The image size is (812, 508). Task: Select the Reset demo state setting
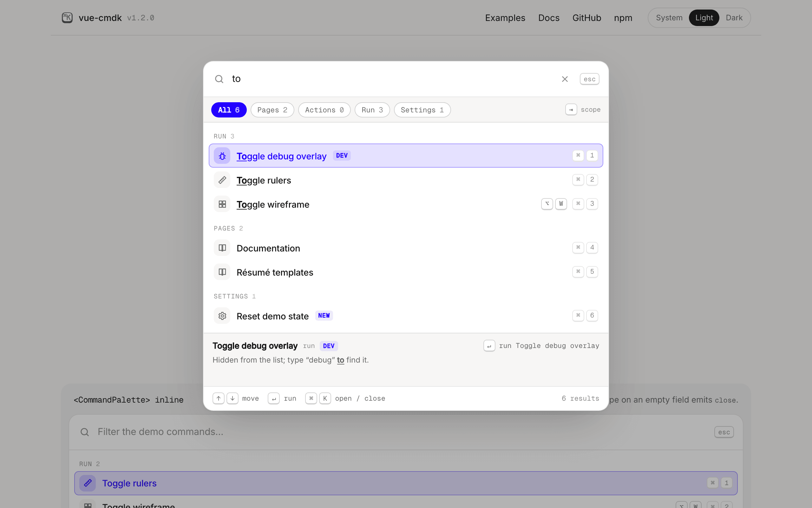click(406, 316)
